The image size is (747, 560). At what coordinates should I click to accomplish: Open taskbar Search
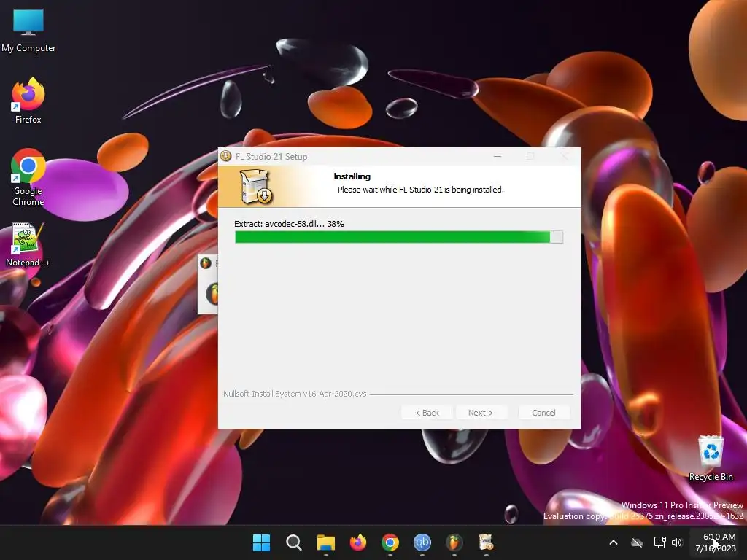(293, 542)
